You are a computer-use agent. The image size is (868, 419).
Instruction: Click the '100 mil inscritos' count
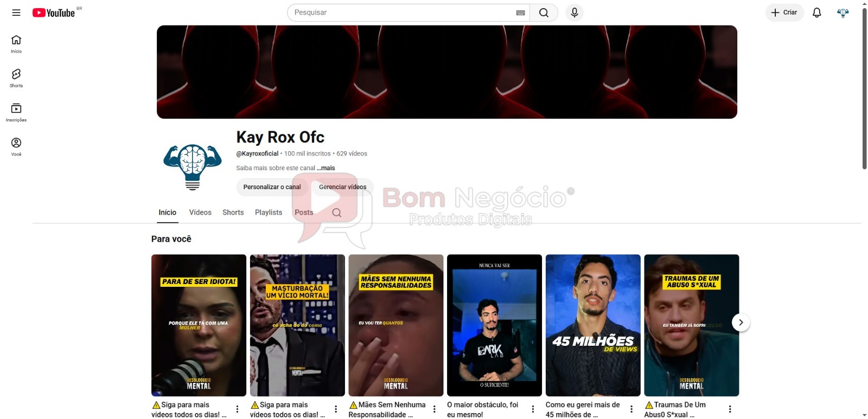pyautogui.click(x=308, y=153)
